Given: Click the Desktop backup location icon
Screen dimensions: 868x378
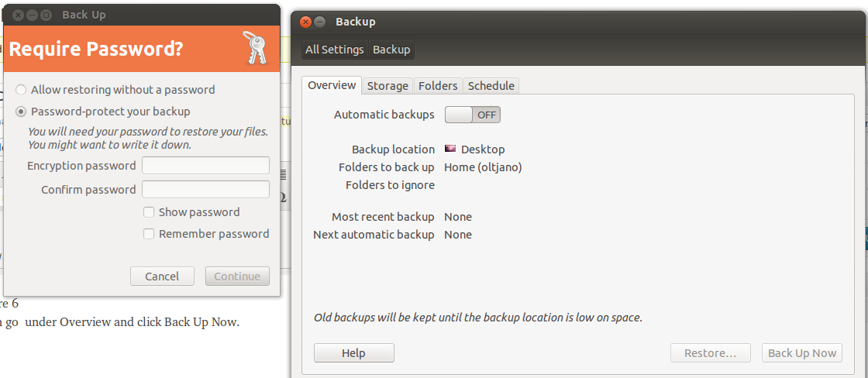Looking at the screenshot, I should point(450,149).
